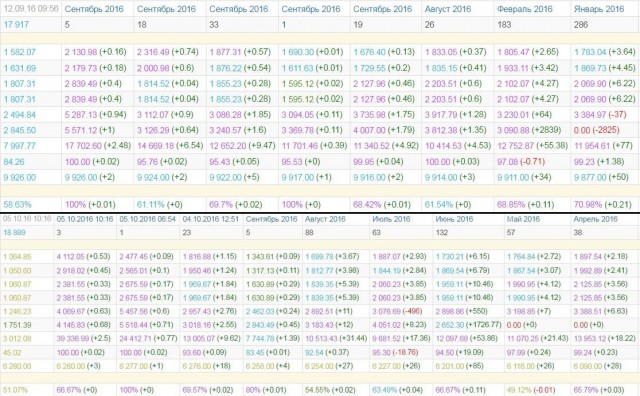Click the '04.10.2016 12:51' column header
Viewport: 640px width, 396px height.
211,219
